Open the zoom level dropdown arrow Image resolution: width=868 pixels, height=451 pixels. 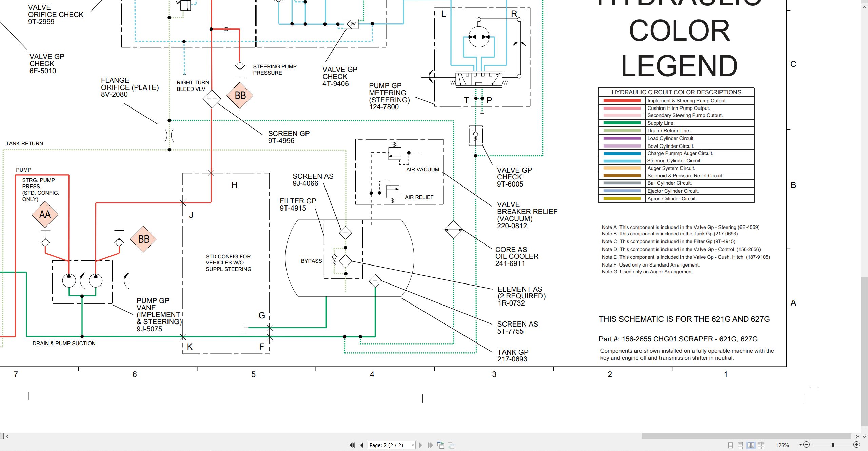click(x=800, y=445)
